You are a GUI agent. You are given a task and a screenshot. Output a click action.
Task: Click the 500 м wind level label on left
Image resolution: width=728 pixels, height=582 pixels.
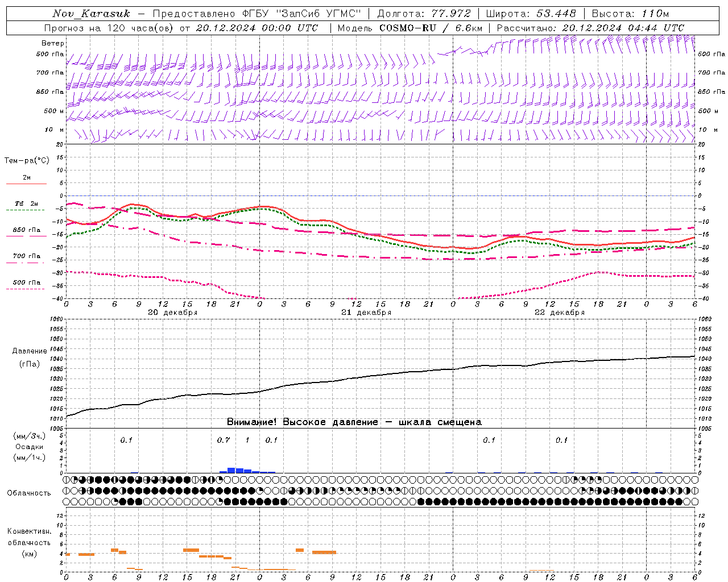pos(54,111)
